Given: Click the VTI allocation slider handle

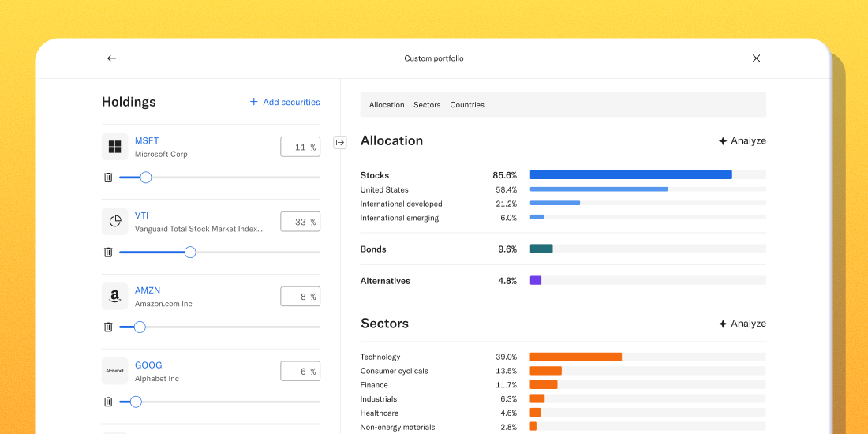Looking at the screenshot, I should point(190,252).
